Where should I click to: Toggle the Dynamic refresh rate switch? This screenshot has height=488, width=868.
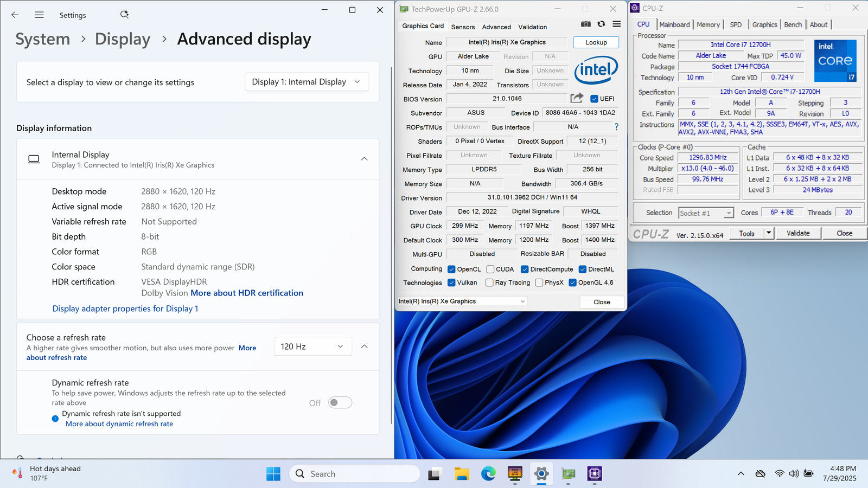[340, 402]
